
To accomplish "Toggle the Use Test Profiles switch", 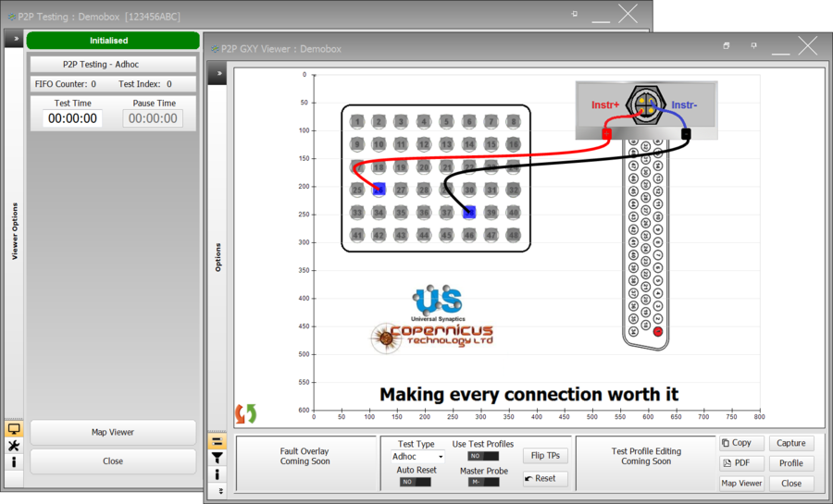I will tap(482, 456).
